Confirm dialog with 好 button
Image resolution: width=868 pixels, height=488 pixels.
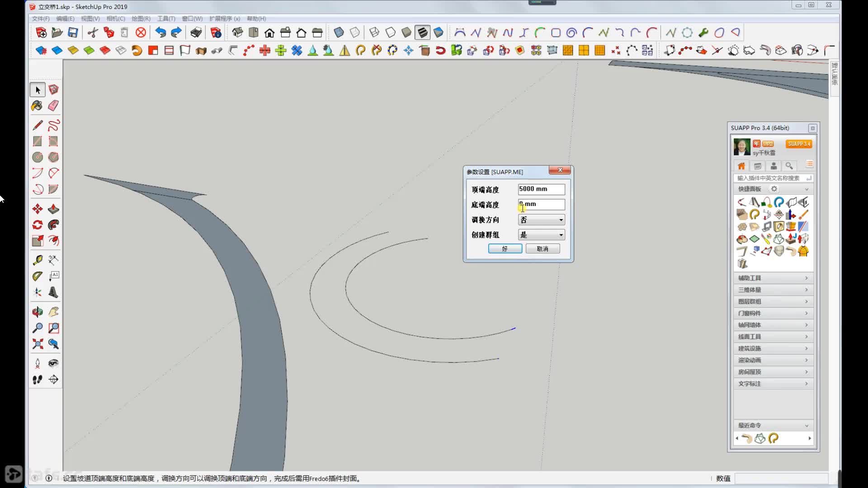click(x=505, y=249)
